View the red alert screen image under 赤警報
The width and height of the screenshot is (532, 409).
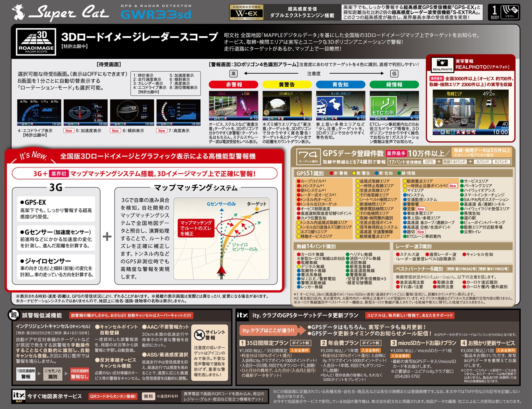coord(234,106)
